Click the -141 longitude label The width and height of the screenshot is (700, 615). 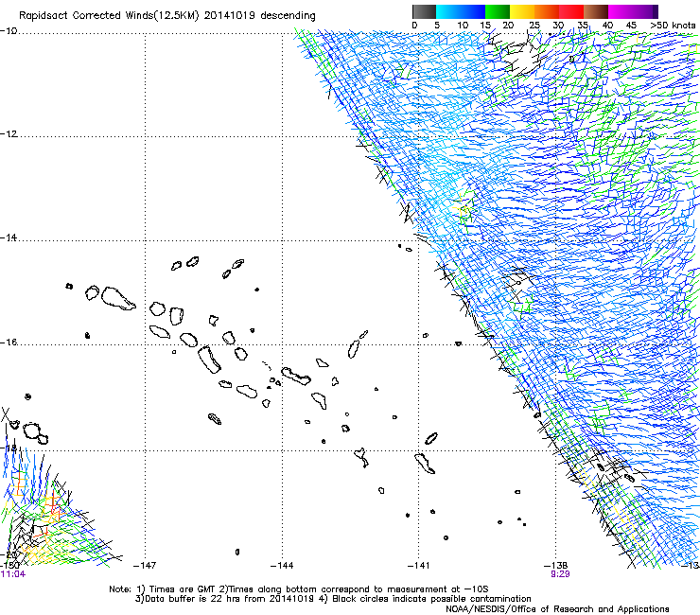point(418,566)
